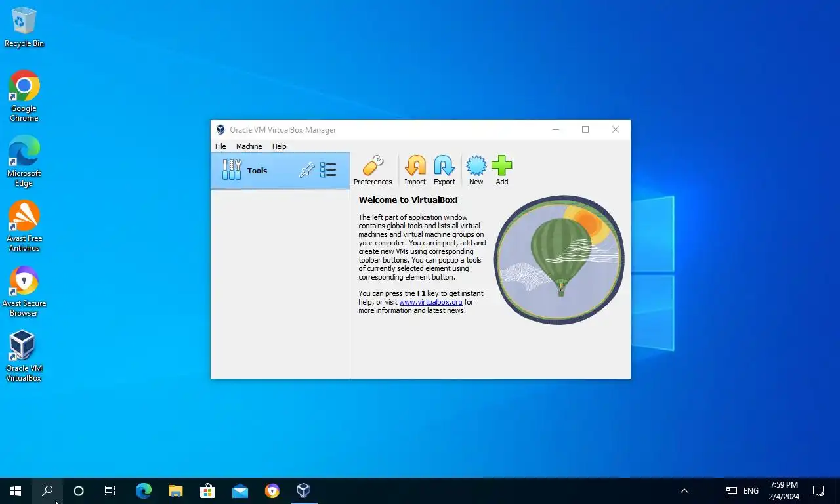
Task: Select Oracle VM VirtualBox desktop shortcut
Action: pyautogui.click(x=24, y=356)
